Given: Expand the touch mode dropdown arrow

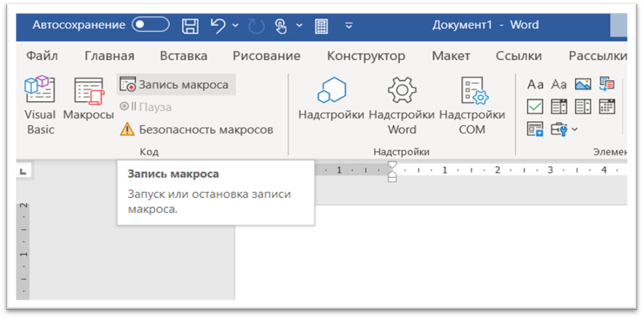Looking at the screenshot, I should pyautogui.click(x=299, y=26).
